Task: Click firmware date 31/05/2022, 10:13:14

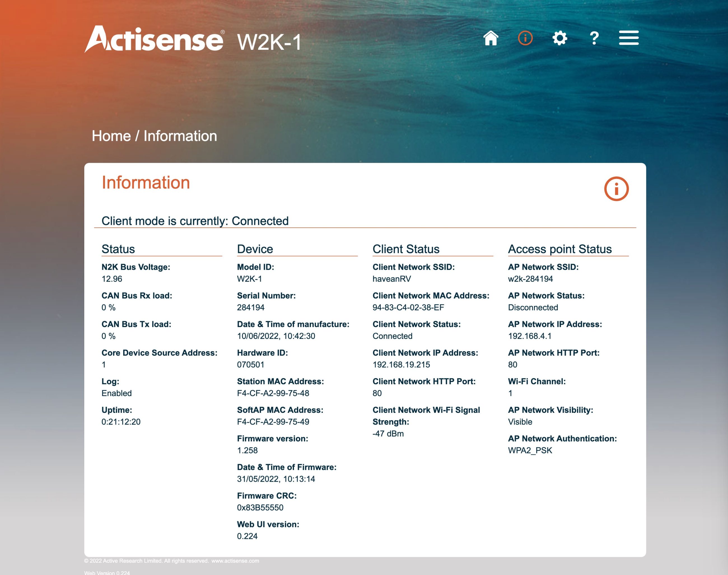Action: (276, 479)
